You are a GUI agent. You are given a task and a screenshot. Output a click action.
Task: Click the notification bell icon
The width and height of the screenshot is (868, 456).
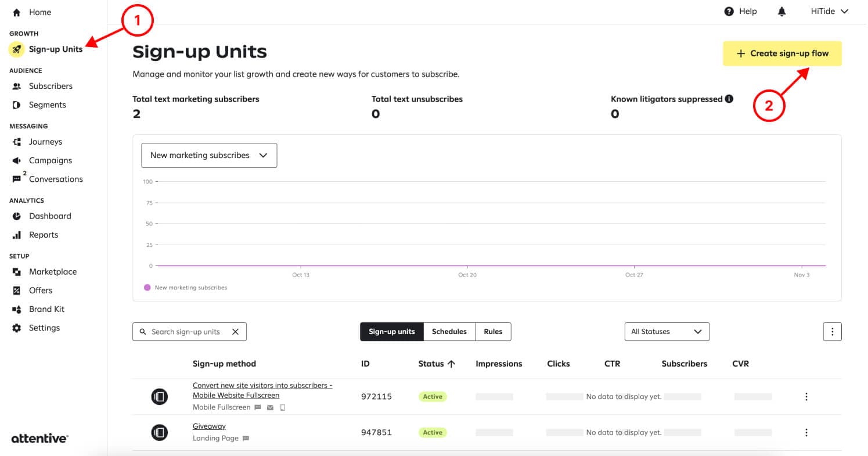point(781,12)
